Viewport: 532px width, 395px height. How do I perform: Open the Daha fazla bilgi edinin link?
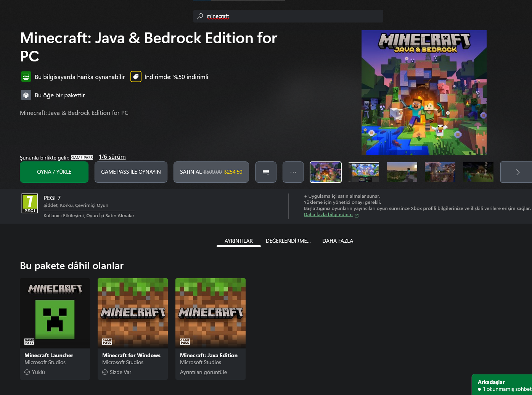328,214
